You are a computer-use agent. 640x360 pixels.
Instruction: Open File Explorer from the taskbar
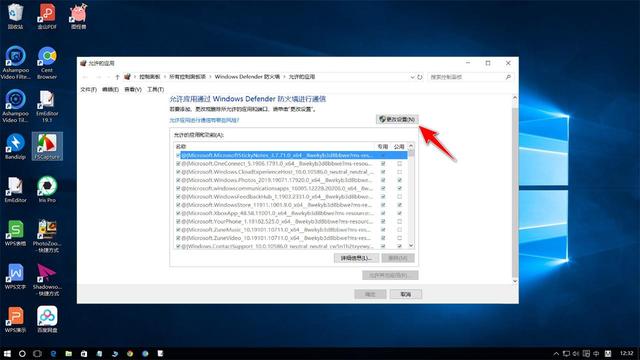pos(69,353)
